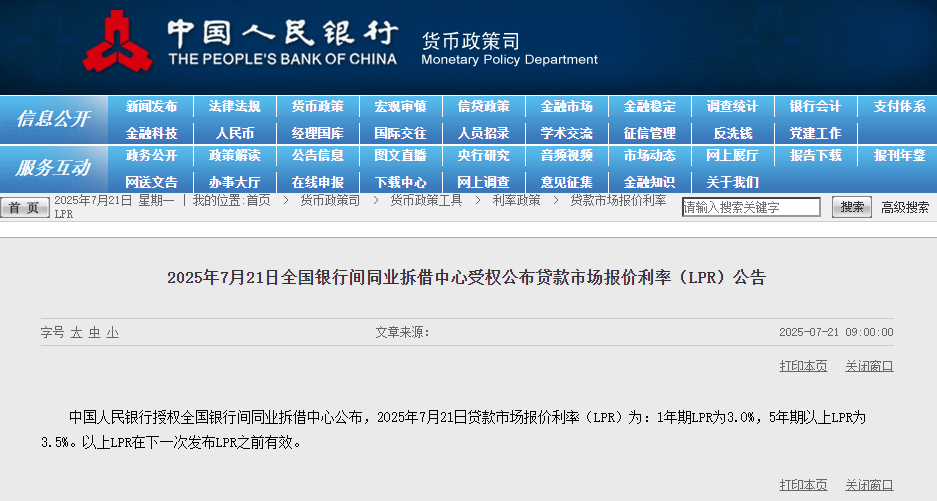Open 货币政策工具 in the breadcrumb path
Viewport: 937px width, 501px height.
(426, 200)
